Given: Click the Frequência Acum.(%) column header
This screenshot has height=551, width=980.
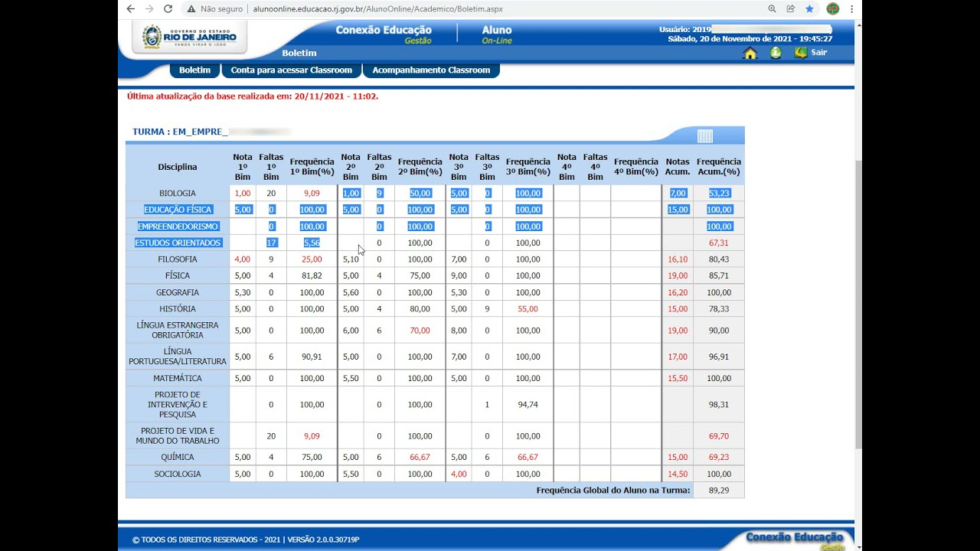Looking at the screenshot, I should point(719,167).
